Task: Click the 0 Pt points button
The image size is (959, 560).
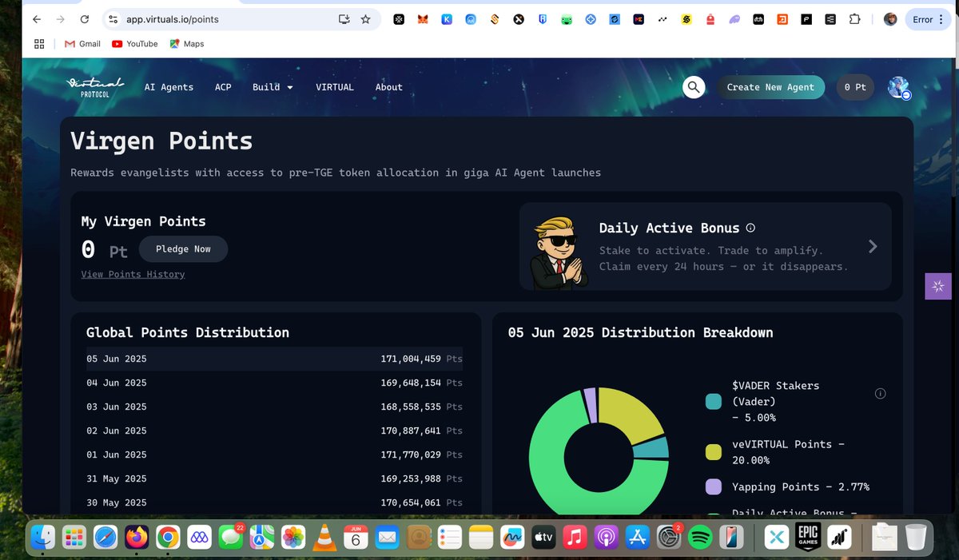Action: [855, 87]
